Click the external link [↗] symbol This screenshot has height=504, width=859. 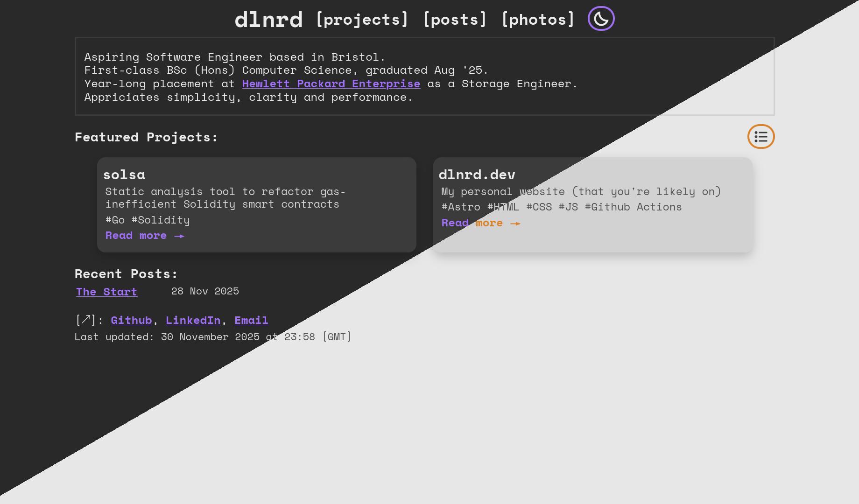pyautogui.click(x=85, y=320)
